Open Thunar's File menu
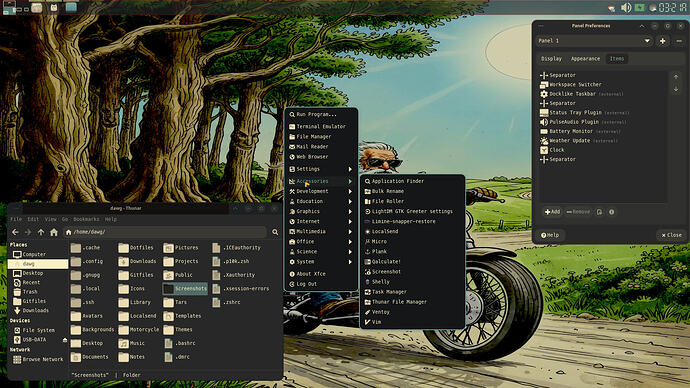The height and width of the screenshot is (388, 690). (x=16, y=219)
